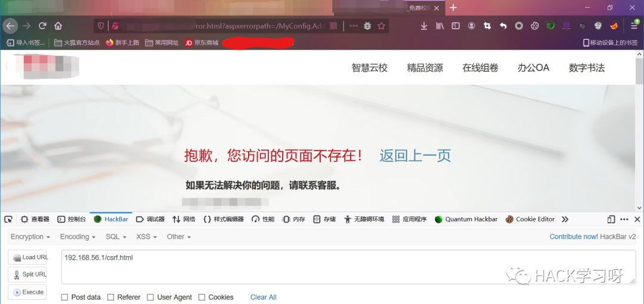Follow the 返回上一页 link
644x304 pixels.
pyautogui.click(x=415, y=155)
